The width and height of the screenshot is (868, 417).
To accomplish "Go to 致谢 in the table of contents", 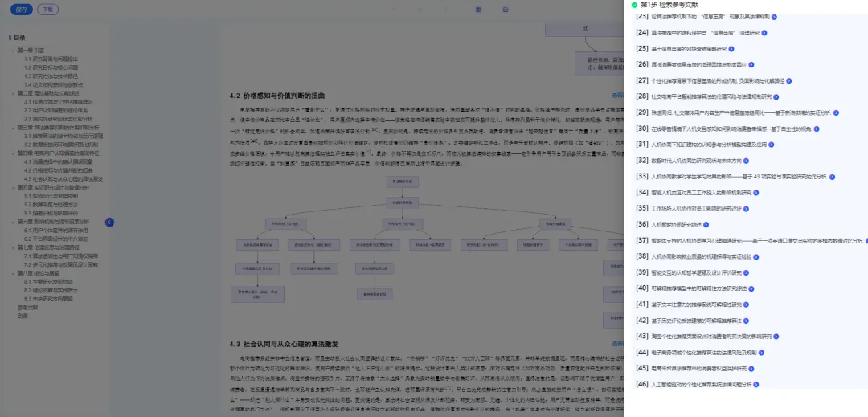I will pyautogui.click(x=23, y=316).
